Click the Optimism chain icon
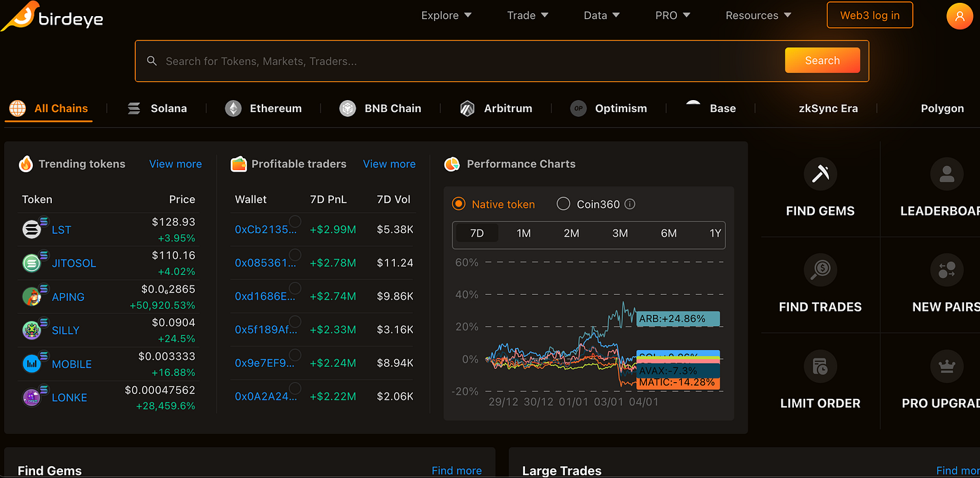The image size is (980, 478). (x=578, y=108)
